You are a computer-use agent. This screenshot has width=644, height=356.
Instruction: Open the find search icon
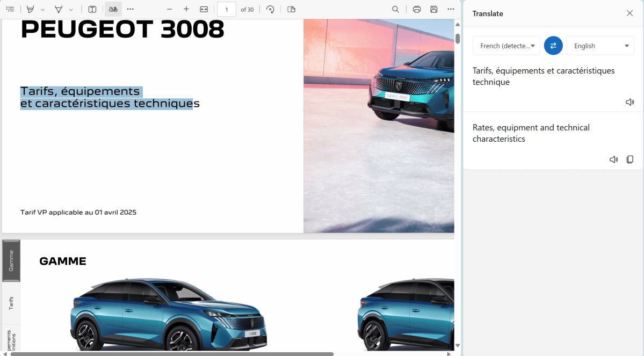(395, 9)
